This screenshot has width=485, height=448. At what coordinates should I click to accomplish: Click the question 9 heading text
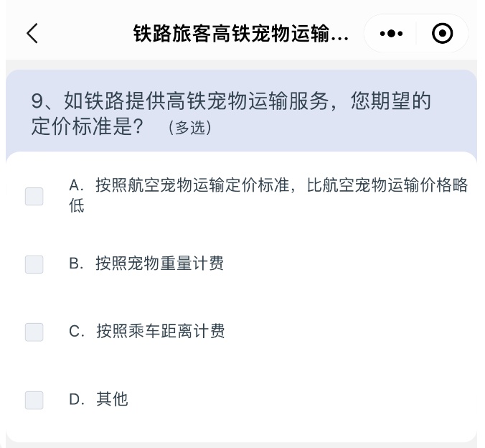coord(231,113)
